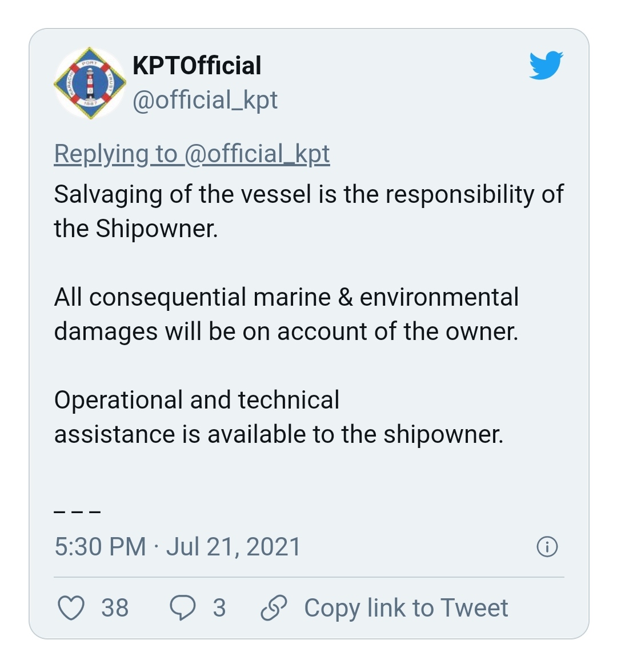Screen dimensions: 617x672
Task: Open the Karachi Port Trust avatar
Action: pyautogui.click(x=90, y=83)
